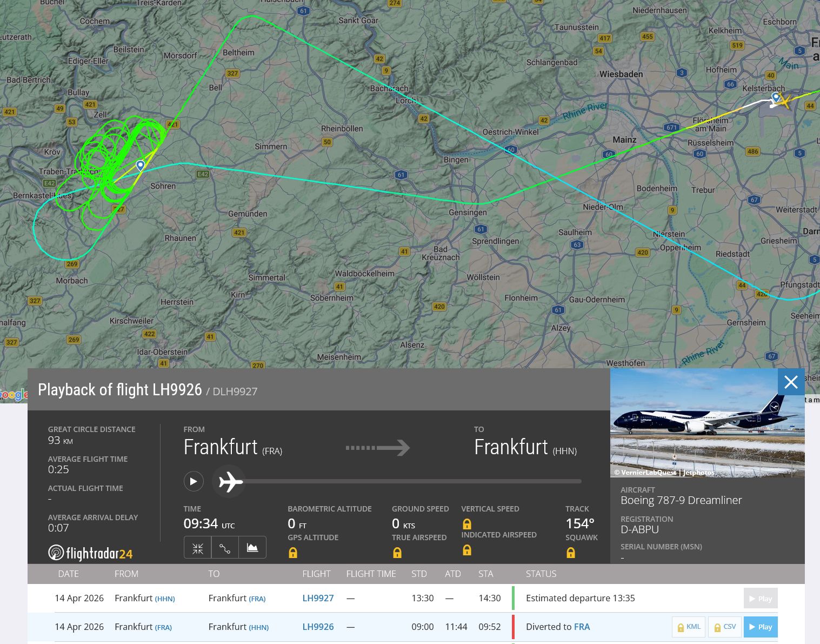820x644 pixels.
Task: Open the altitude graph chart icon
Action: pyautogui.click(x=252, y=548)
